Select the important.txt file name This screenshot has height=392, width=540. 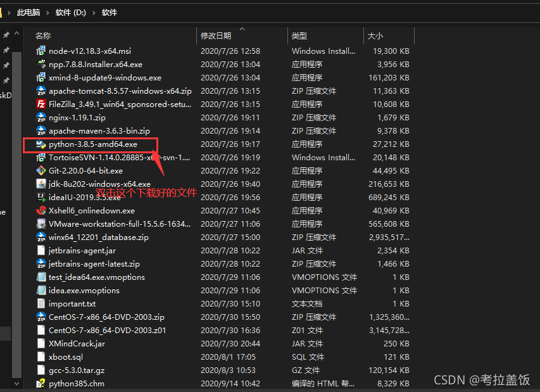point(72,304)
